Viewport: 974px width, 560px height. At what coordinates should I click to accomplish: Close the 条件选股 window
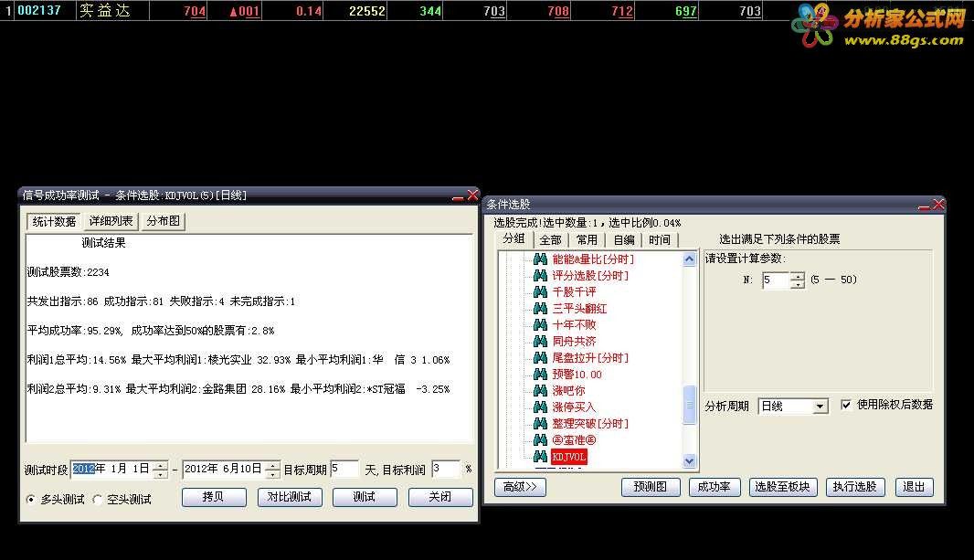click(x=938, y=205)
